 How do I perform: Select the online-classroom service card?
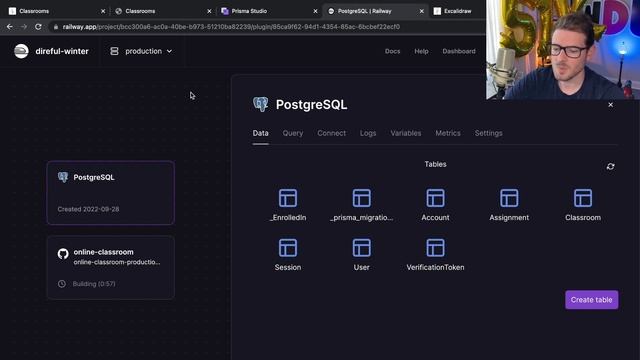111,267
